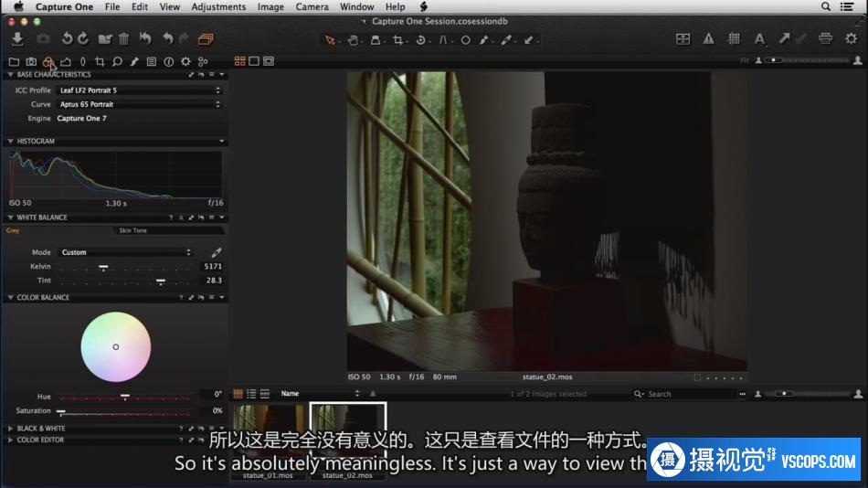The width and height of the screenshot is (868, 488).
Task: Open the Output gear tool tab
Action: point(186,61)
